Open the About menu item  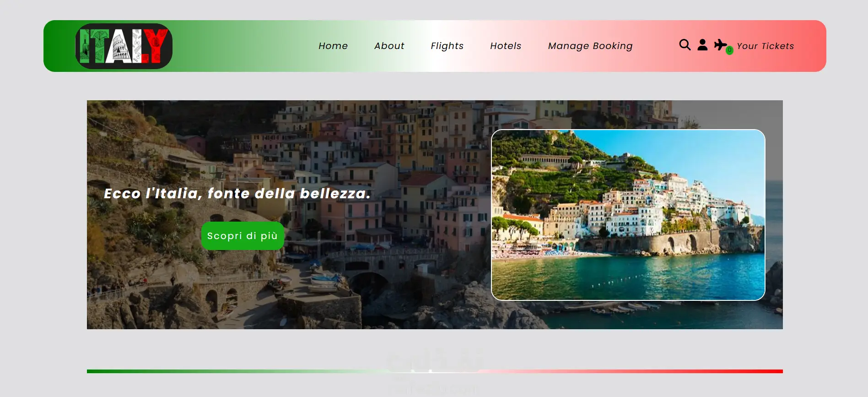(389, 46)
